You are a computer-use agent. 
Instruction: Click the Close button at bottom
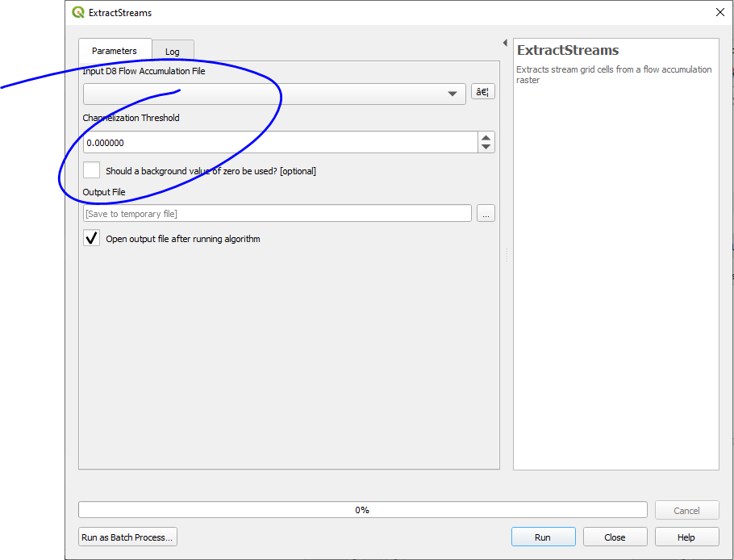615,537
